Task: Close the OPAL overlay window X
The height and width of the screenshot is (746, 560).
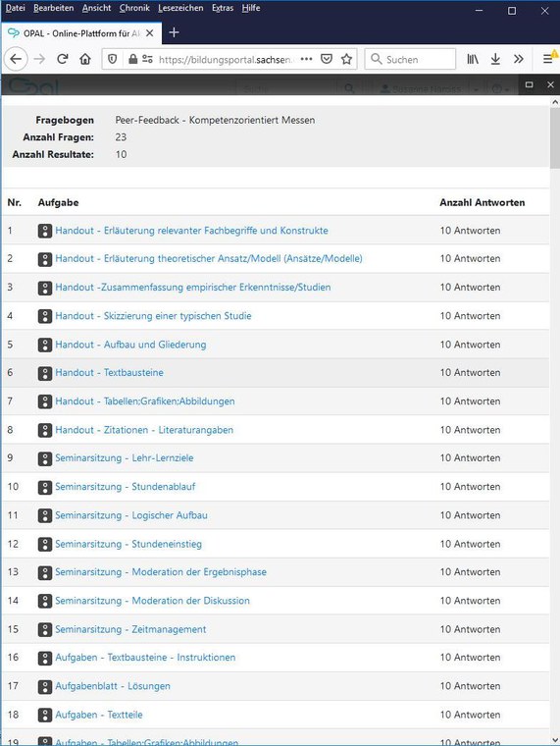Action: (550, 84)
